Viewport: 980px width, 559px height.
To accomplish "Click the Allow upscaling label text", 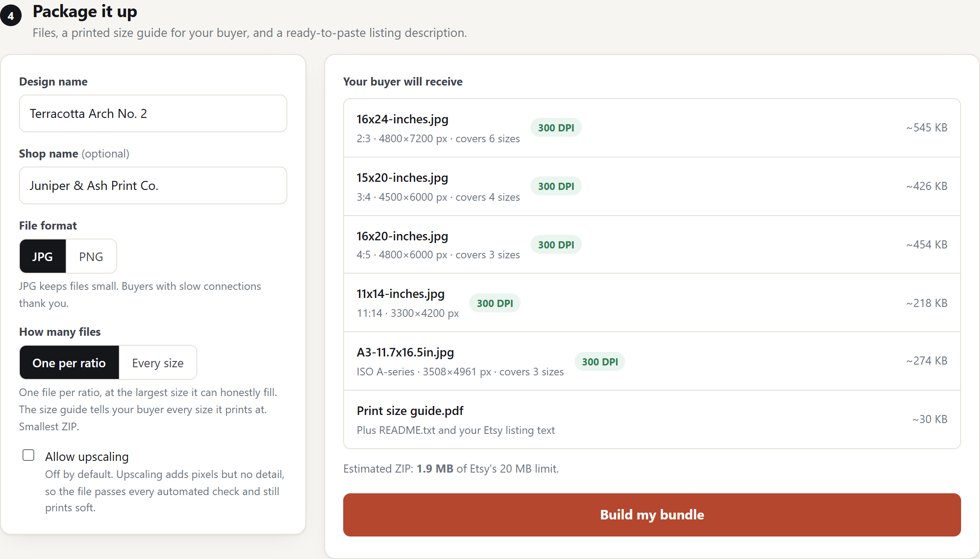I will (87, 457).
